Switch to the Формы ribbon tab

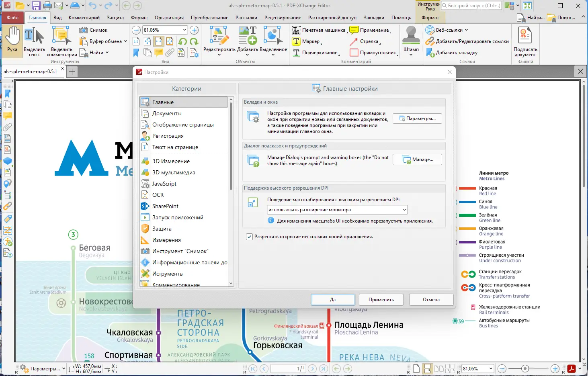click(139, 18)
